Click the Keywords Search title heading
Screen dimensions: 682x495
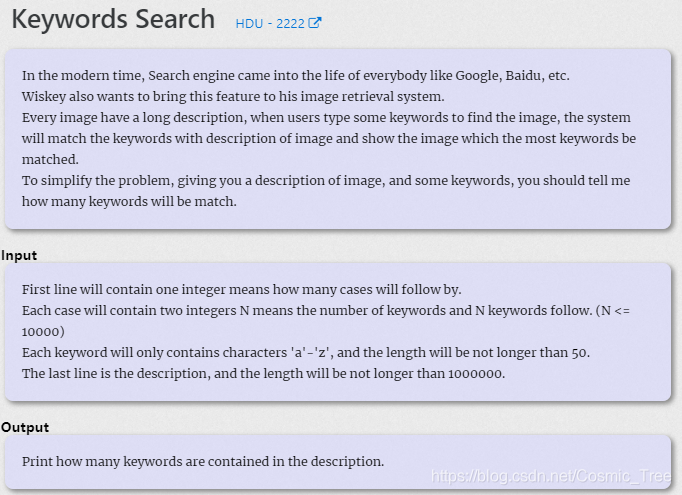coord(113,20)
